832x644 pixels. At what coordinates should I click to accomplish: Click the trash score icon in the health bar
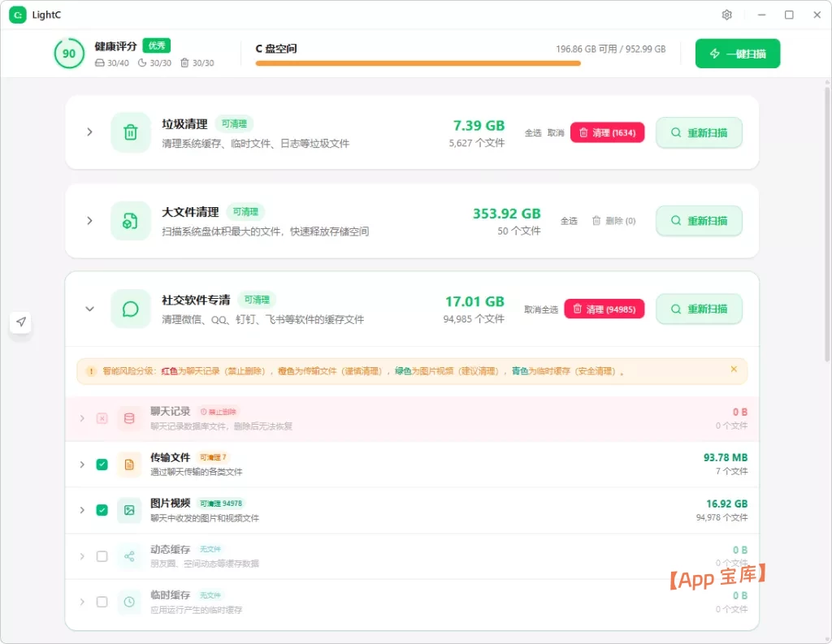click(x=184, y=63)
